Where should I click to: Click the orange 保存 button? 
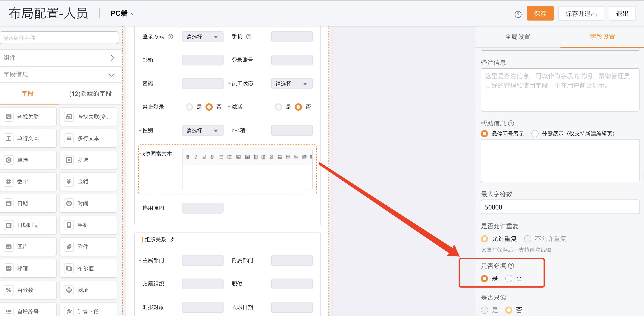(540, 13)
